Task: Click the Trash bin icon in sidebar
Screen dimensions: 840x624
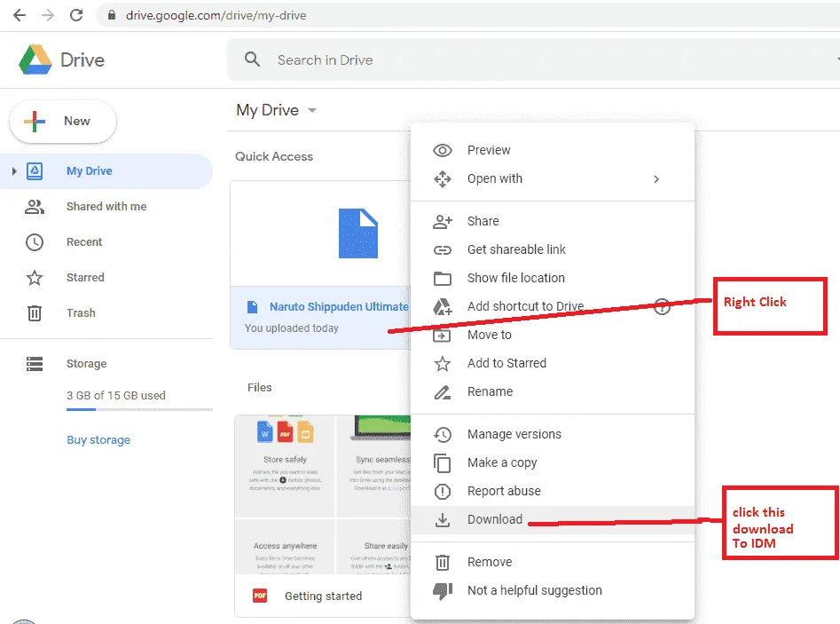Action: tap(35, 313)
